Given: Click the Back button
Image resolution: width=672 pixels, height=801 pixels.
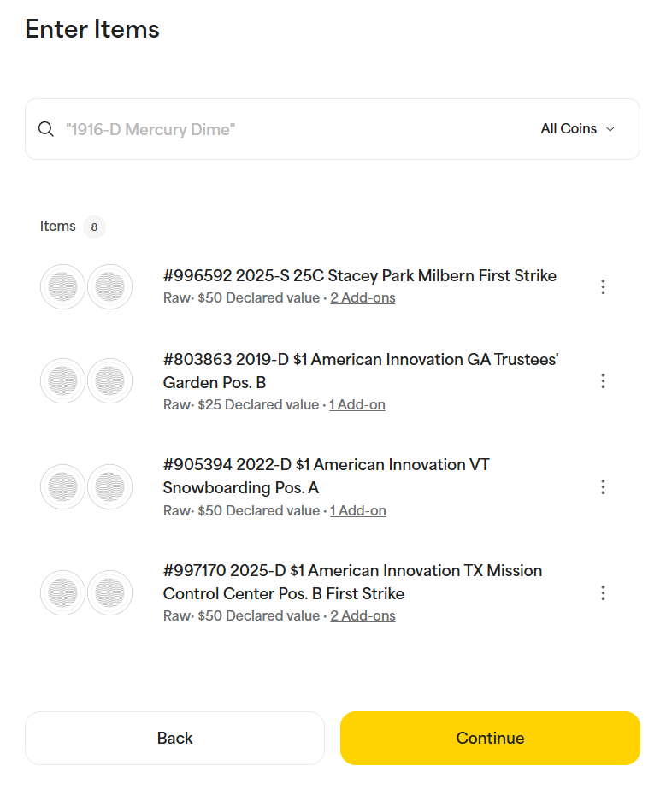Looking at the screenshot, I should [x=174, y=738].
